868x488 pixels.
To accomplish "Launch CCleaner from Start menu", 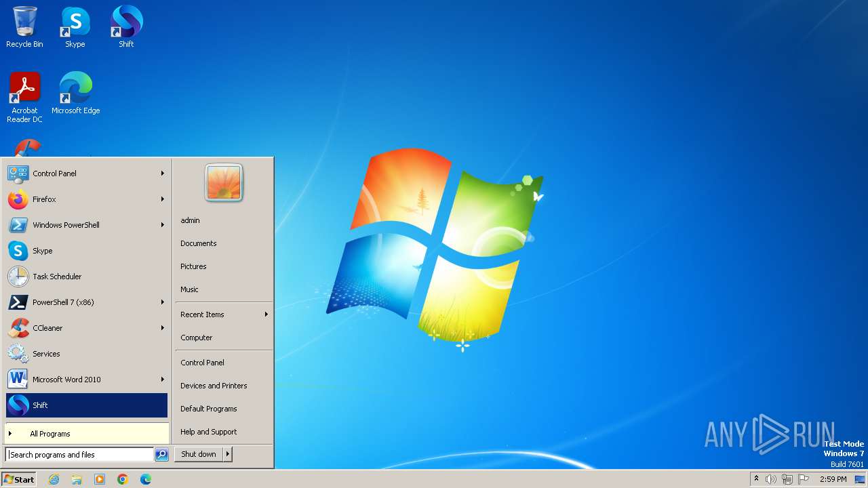I will (x=87, y=328).
